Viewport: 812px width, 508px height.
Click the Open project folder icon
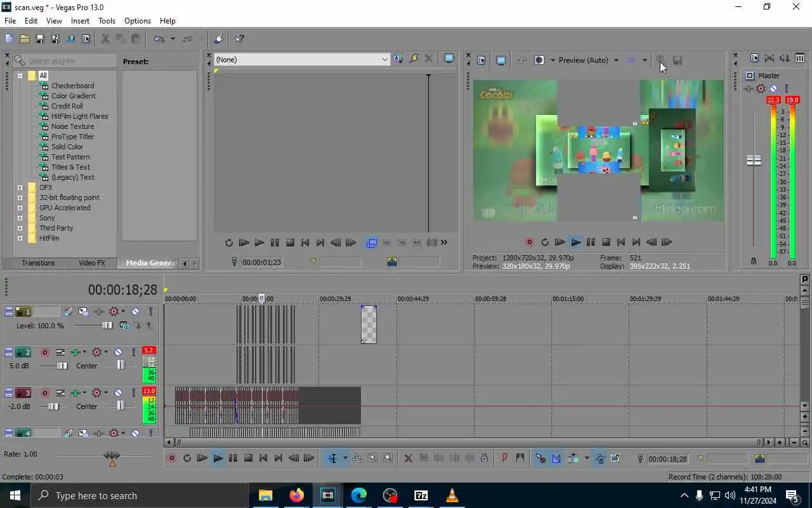click(24, 39)
